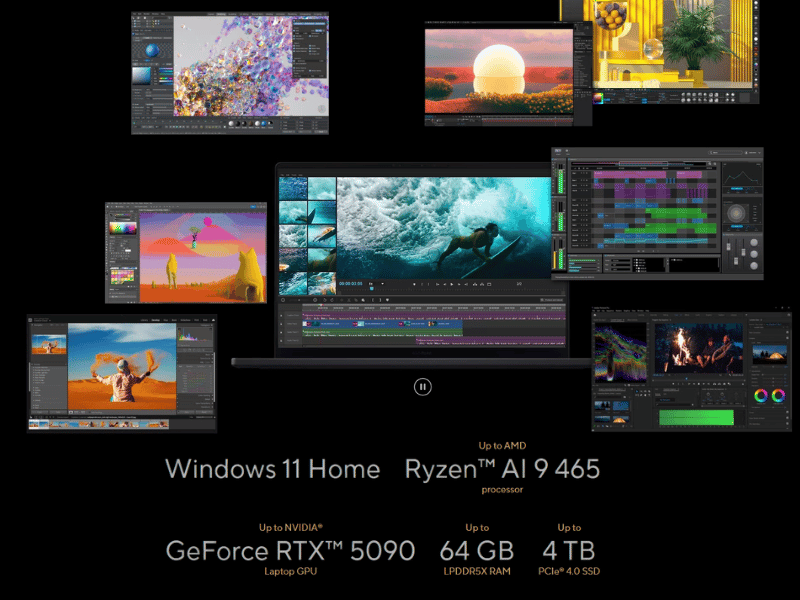Click the "Up to AMD" label
This screenshot has width=800, height=600.
coord(502,445)
